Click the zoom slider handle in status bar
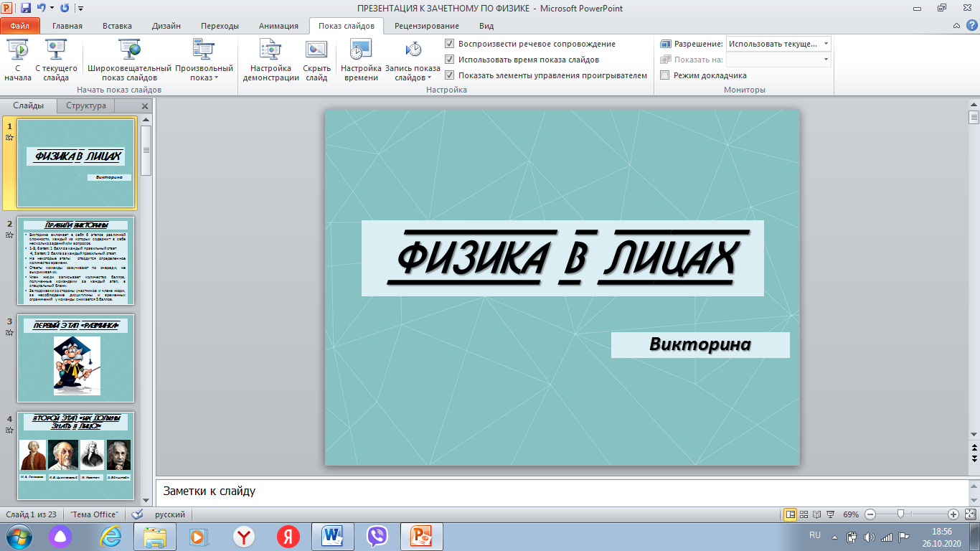The image size is (980, 551). (x=900, y=514)
